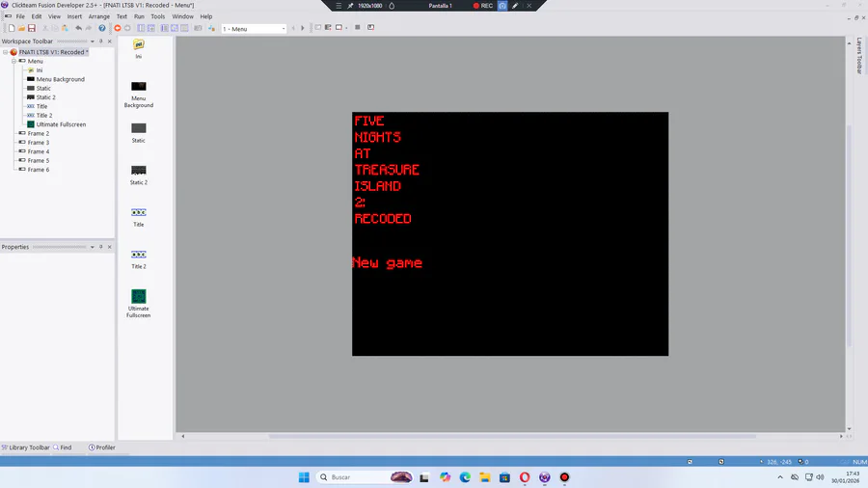Image resolution: width=868 pixels, height=488 pixels.
Task: Select Frame 2 in workspace tree
Action: (x=39, y=133)
